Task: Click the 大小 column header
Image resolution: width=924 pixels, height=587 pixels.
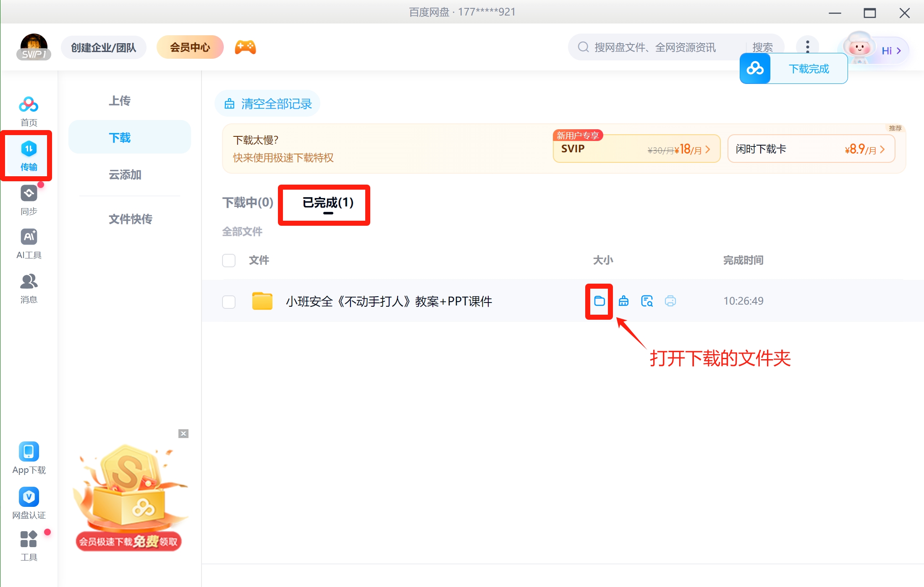Action: 603,260
